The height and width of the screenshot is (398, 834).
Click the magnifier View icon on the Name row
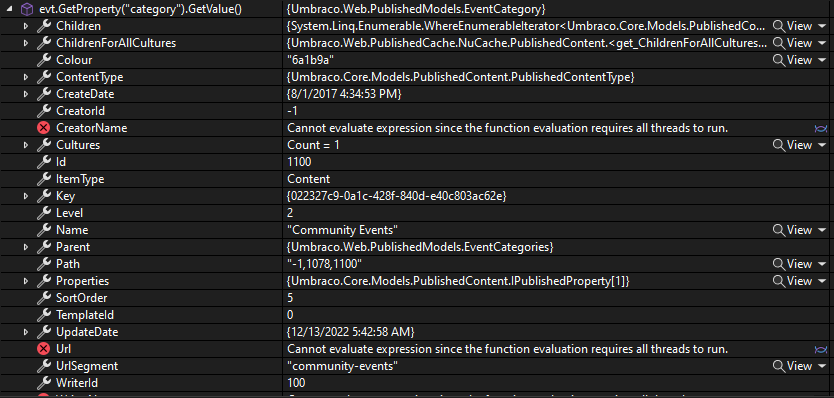779,230
